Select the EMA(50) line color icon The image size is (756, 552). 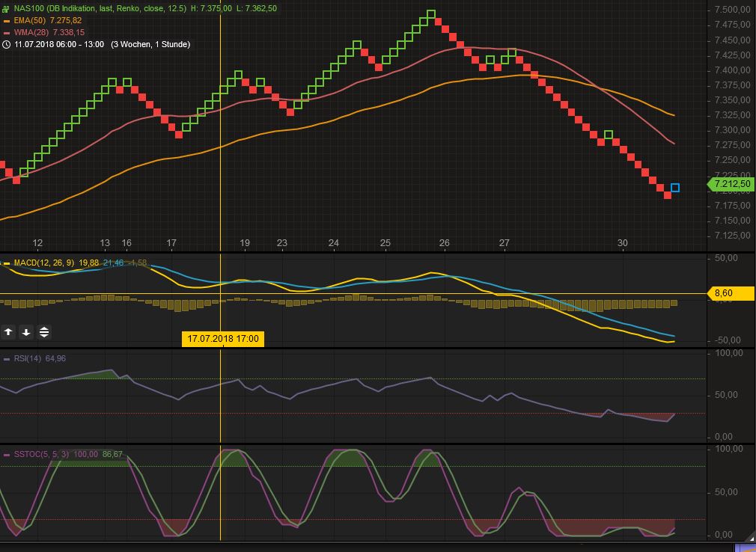click(x=6, y=21)
